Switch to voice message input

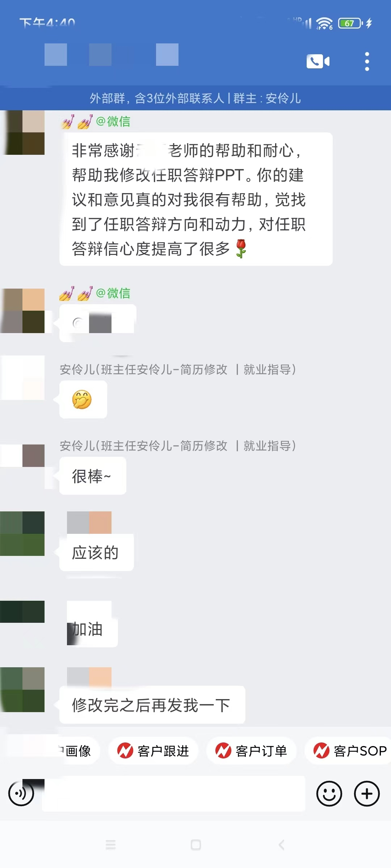pyautogui.click(x=21, y=793)
